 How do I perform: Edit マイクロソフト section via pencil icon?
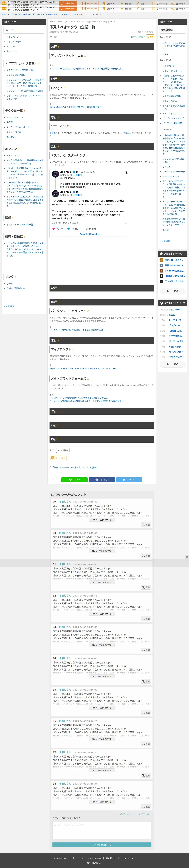(73, 349)
